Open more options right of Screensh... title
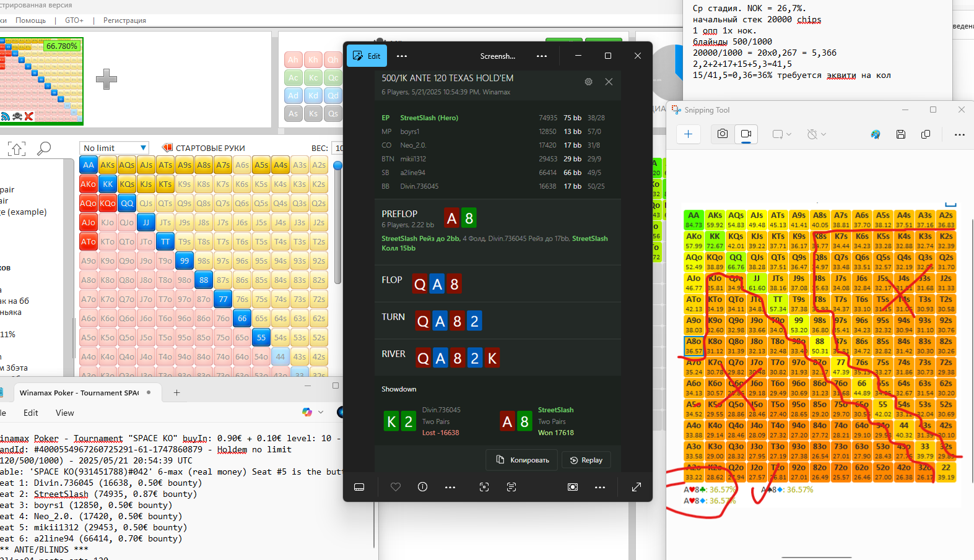 [x=542, y=56]
